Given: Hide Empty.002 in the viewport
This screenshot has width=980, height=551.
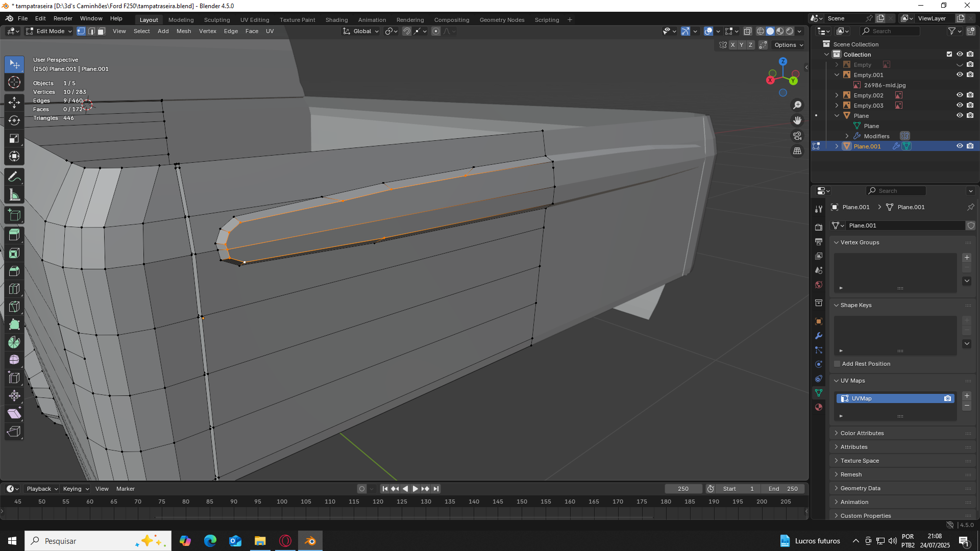Looking at the screenshot, I should pyautogui.click(x=960, y=95).
